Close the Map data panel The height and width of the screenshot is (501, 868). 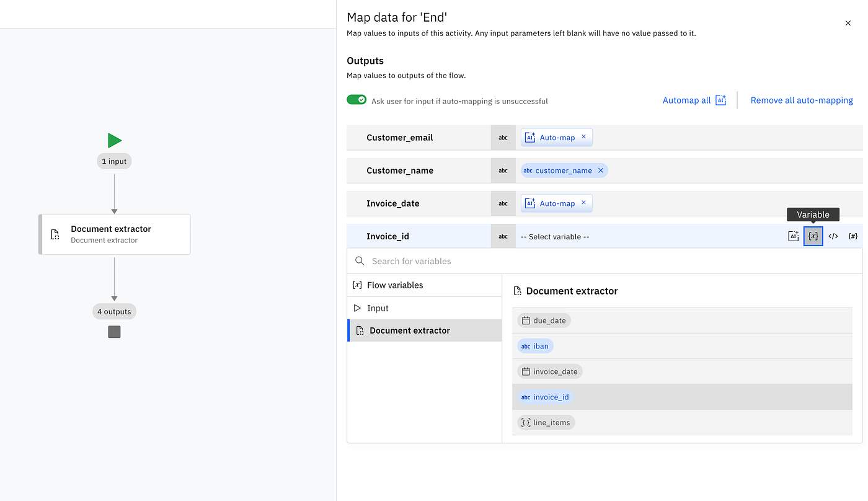coord(848,23)
